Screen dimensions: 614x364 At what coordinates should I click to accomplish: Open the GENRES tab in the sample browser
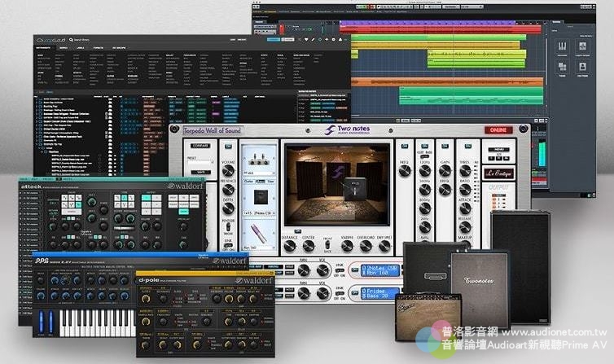tap(64, 48)
